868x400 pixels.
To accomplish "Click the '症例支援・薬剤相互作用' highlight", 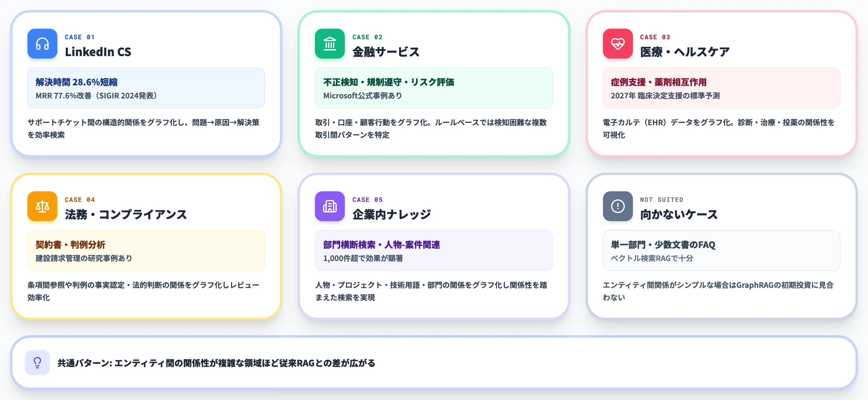I will click(x=658, y=82).
